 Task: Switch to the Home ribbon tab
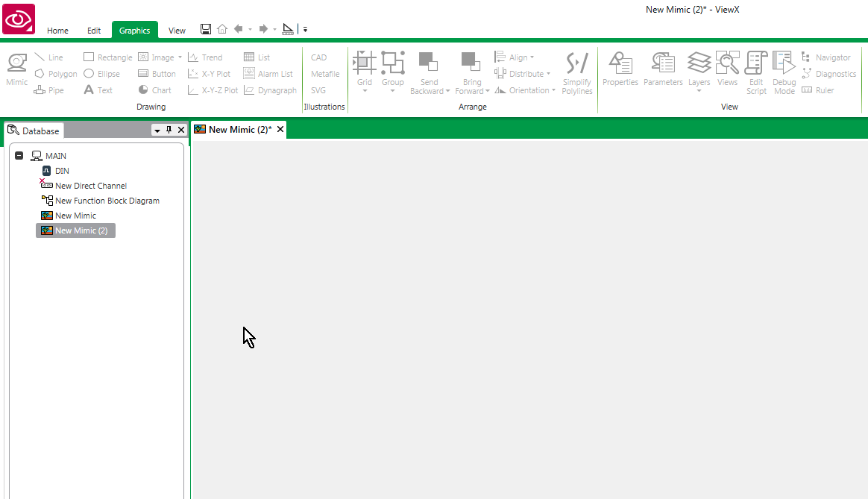pyautogui.click(x=57, y=31)
